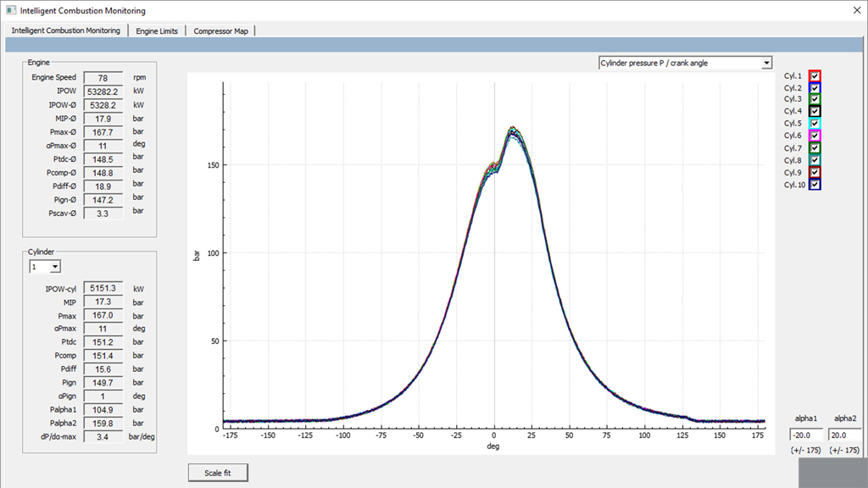
Task: Select the Pdiff-Ø value 18.9
Action: 103,186
